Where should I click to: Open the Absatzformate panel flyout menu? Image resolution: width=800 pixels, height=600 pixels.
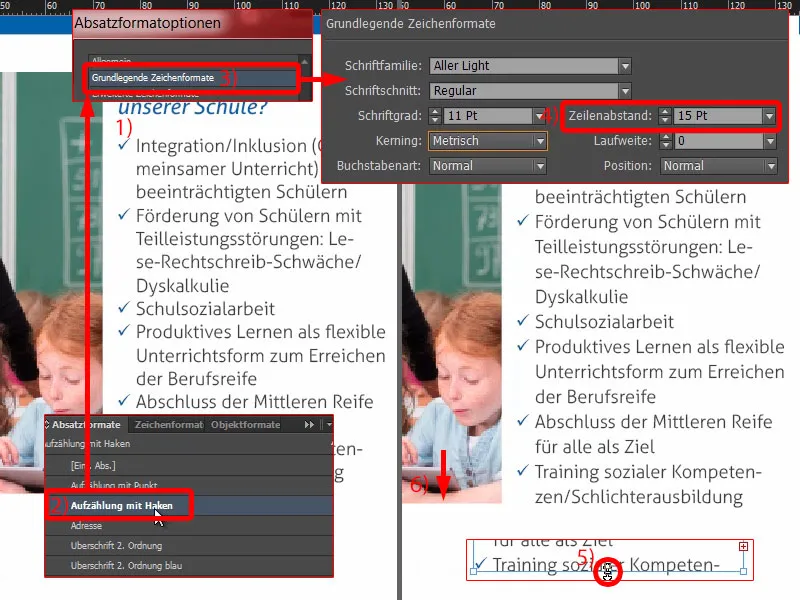[x=330, y=424]
